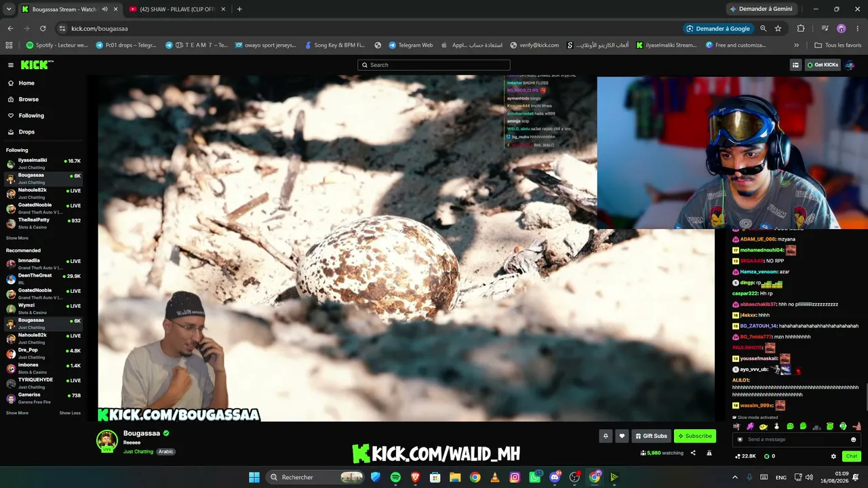Open the Just Chatting category link

pos(138,451)
